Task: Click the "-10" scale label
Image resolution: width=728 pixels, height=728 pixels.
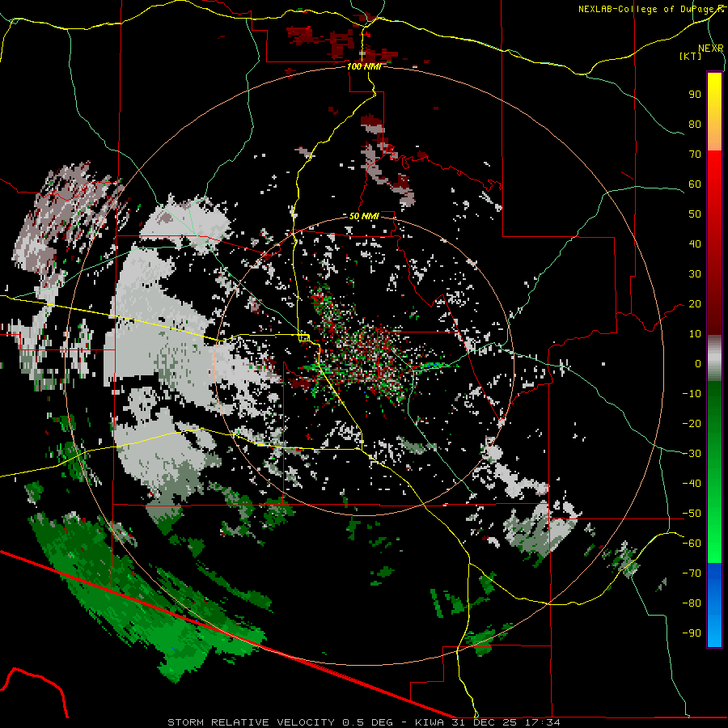Action: [692, 394]
